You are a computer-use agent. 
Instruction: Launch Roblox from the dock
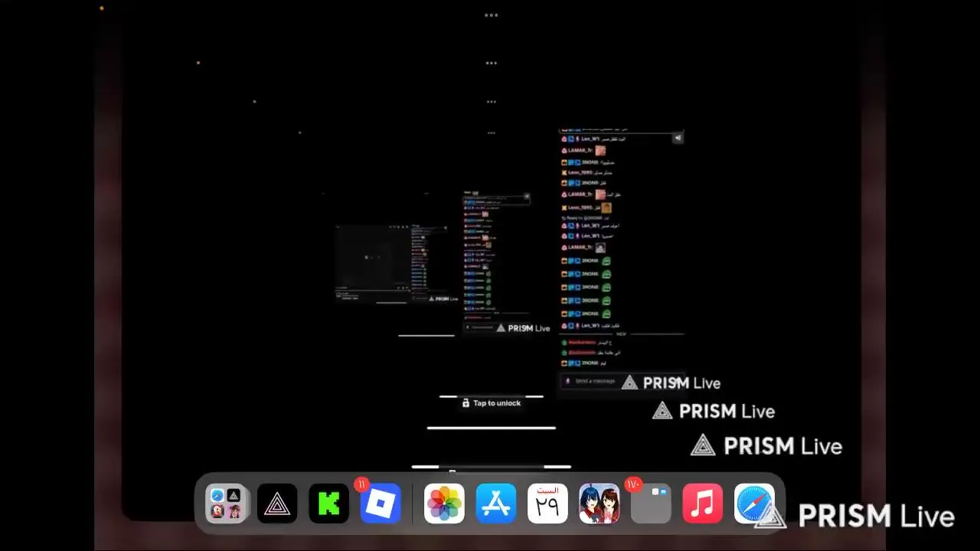(x=381, y=504)
